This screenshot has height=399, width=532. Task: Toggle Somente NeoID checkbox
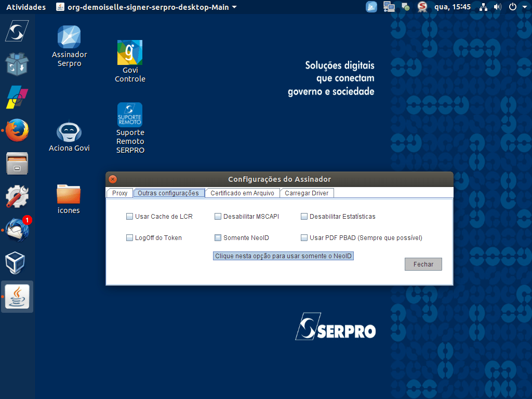click(218, 238)
